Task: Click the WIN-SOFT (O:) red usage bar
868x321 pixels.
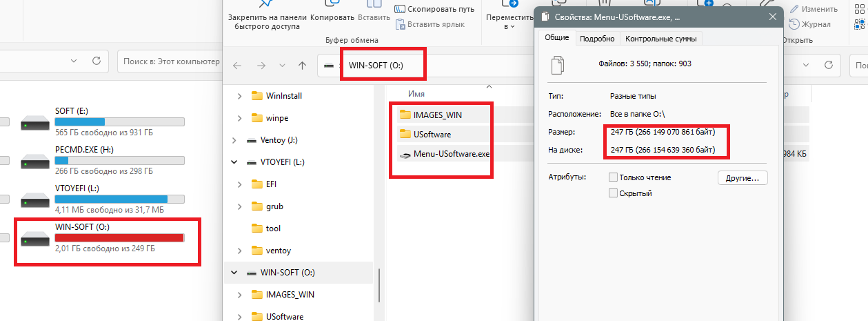Action: coord(119,237)
